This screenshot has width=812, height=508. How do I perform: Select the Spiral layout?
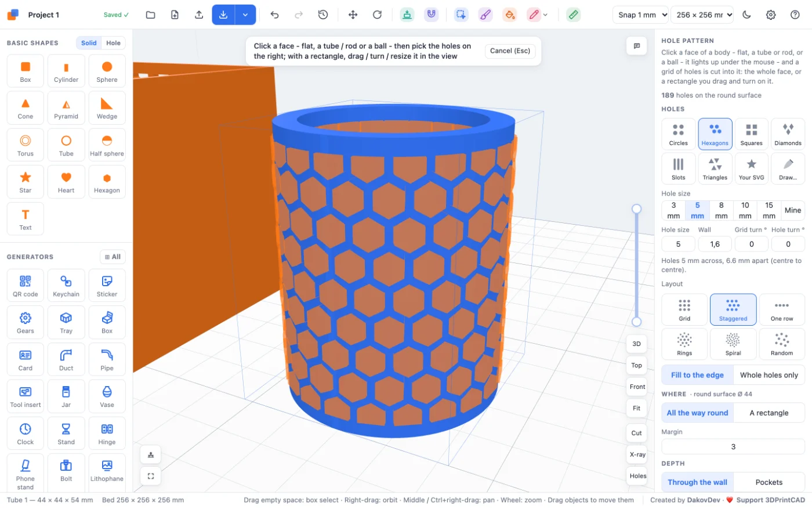point(733,344)
